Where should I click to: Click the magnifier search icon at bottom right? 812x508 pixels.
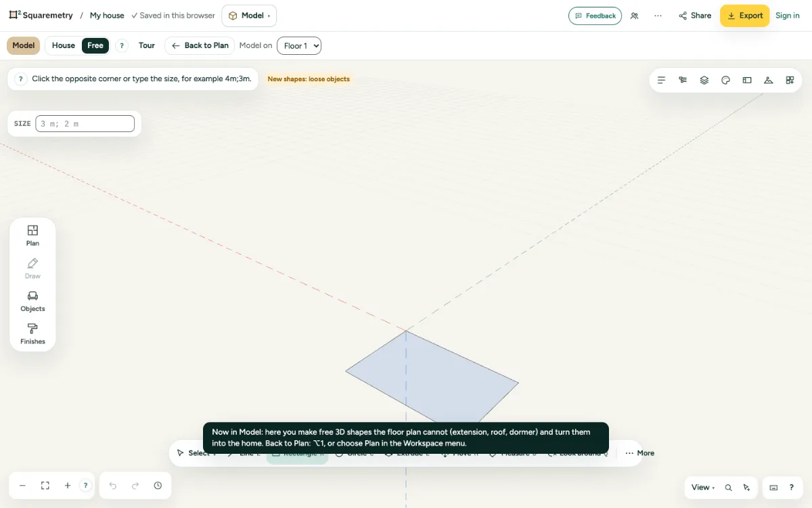[728, 488]
